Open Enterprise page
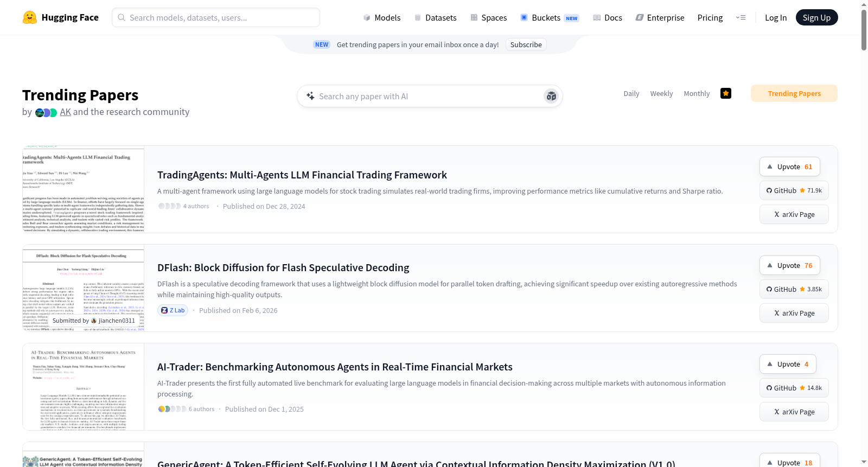Viewport: 868px width, 467px height. [x=660, y=17]
